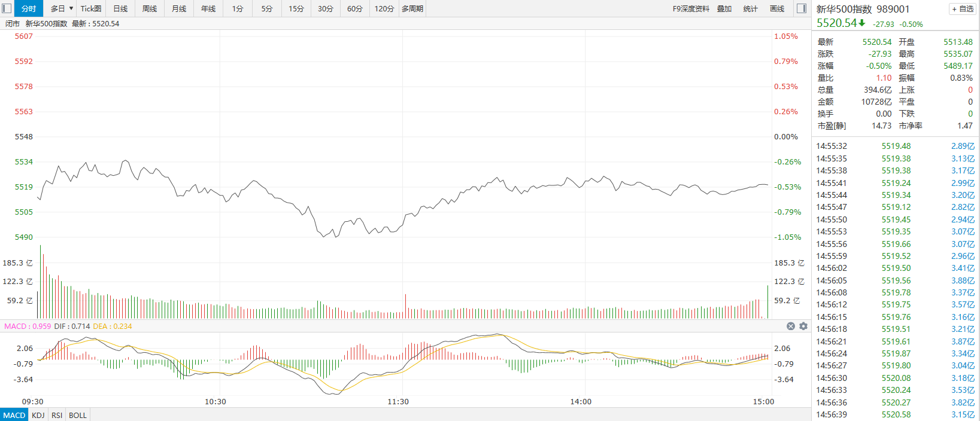Toggle the right info panel icon
Screen dimensions: 980x421
802,8
